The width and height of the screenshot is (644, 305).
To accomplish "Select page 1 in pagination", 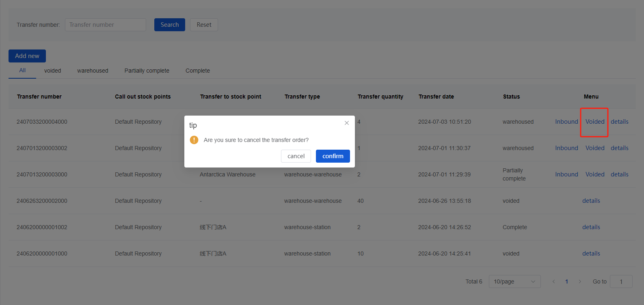I will coord(567,281).
